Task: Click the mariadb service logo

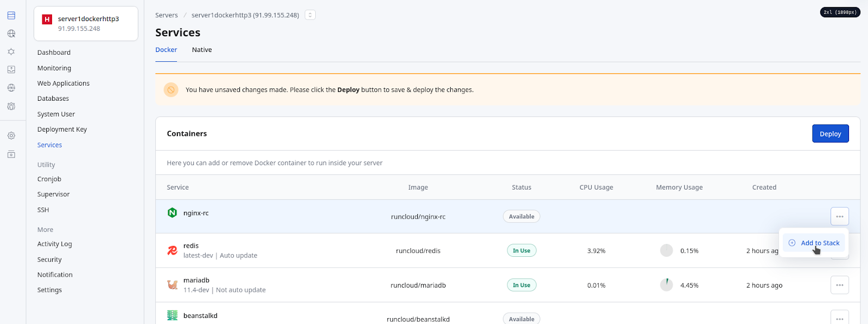Action: click(x=173, y=284)
